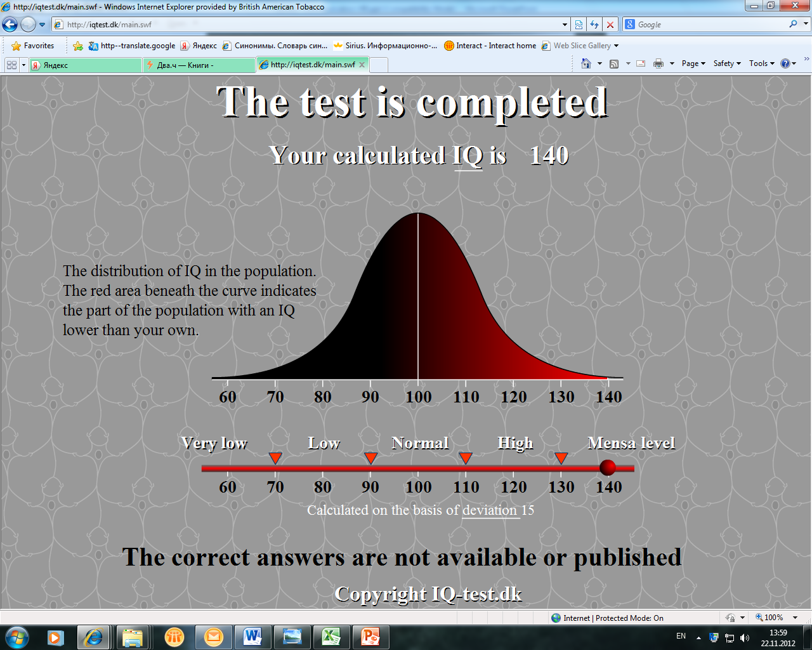Expand the Home button dropdown arrow

coord(599,63)
